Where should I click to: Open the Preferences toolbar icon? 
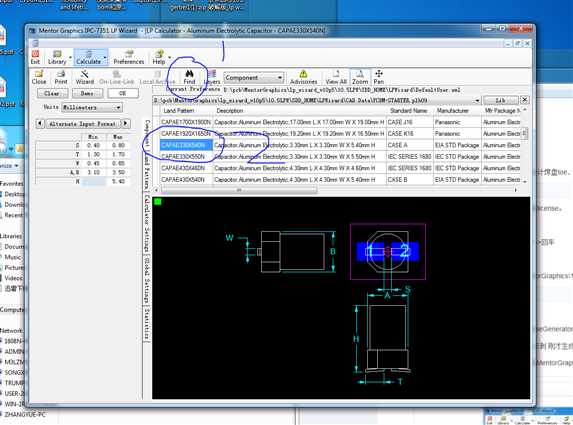(x=129, y=57)
